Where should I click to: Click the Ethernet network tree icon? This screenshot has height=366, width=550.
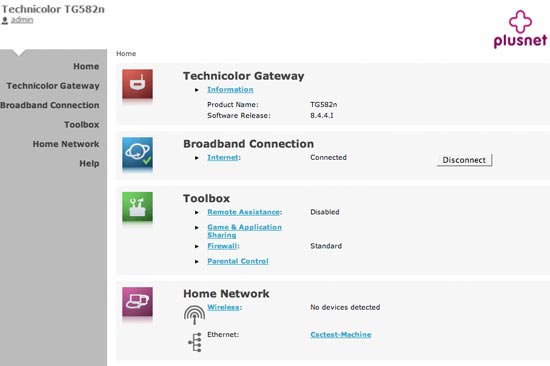pos(195,342)
